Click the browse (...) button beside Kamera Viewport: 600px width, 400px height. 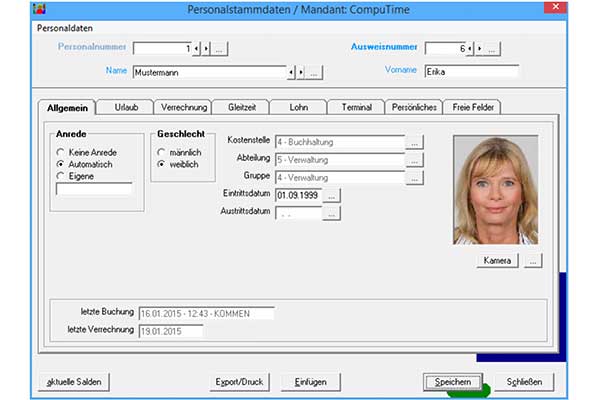click(535, 260)
